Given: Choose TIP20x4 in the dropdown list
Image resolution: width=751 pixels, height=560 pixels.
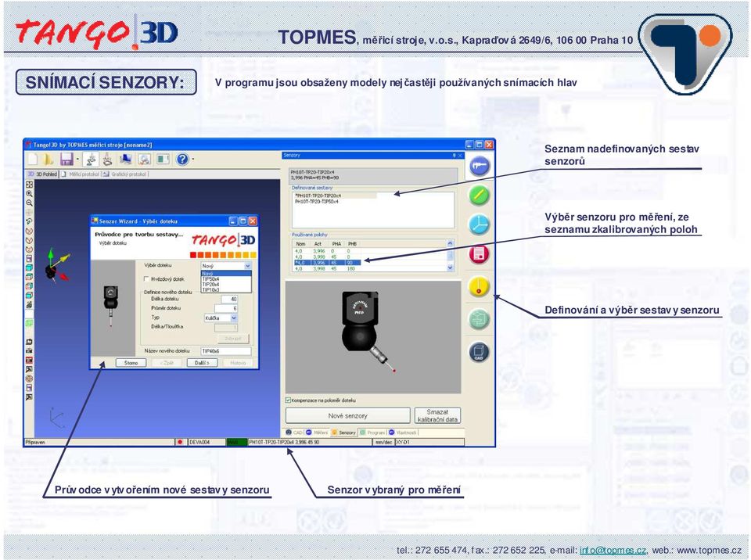Looking at the screenshot, I should point(226,285).
